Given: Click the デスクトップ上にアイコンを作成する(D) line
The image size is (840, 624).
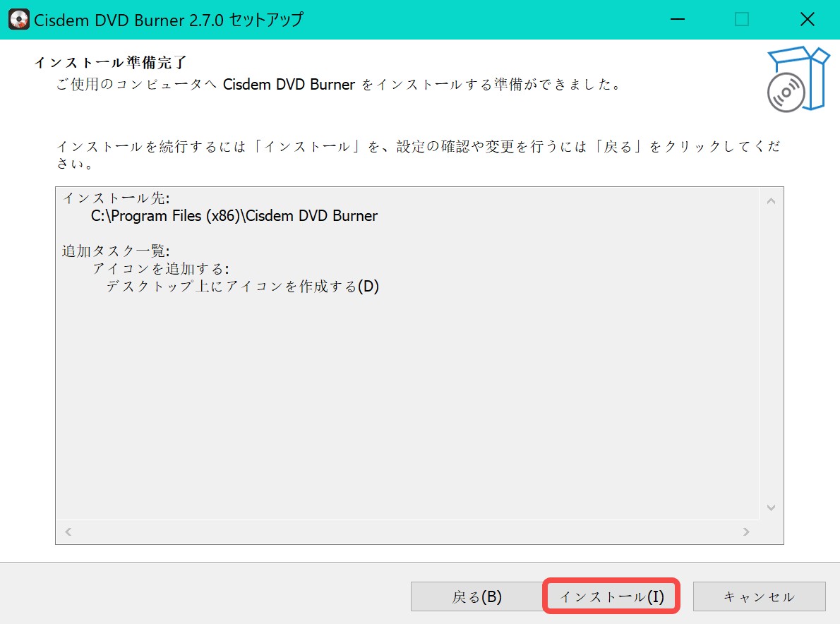Looking at the screenshot, I should [243, 286].
